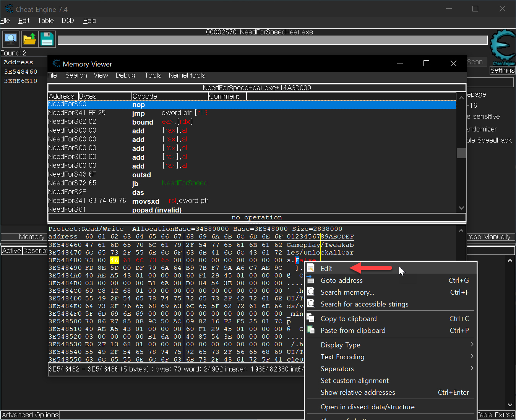The height and width of the screenshot is (420, 516).
Task: Choose Goto address from context menu
Action: pos(391,280)
